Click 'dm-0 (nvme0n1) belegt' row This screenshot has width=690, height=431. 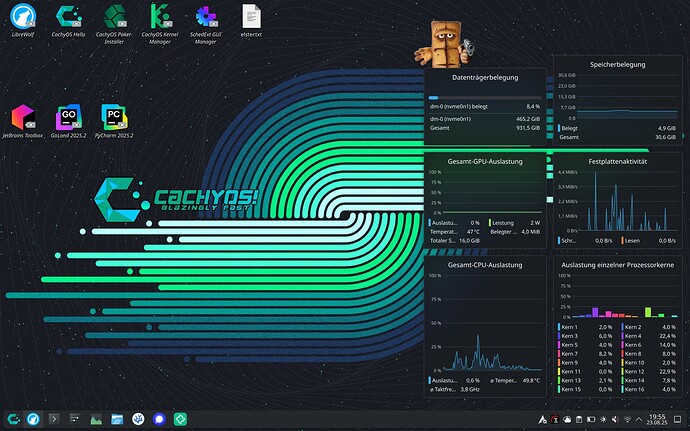coord(485,107)
